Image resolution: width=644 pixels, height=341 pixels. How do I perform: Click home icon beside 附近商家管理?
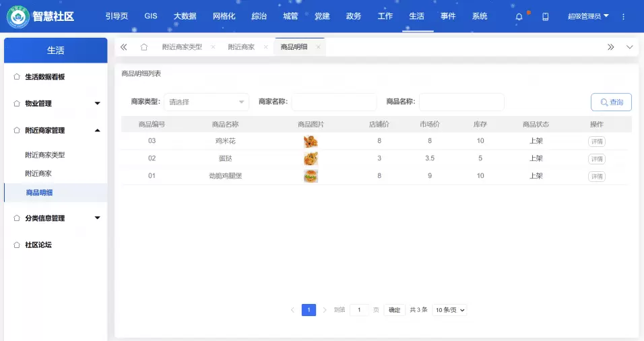click(17, 131)
